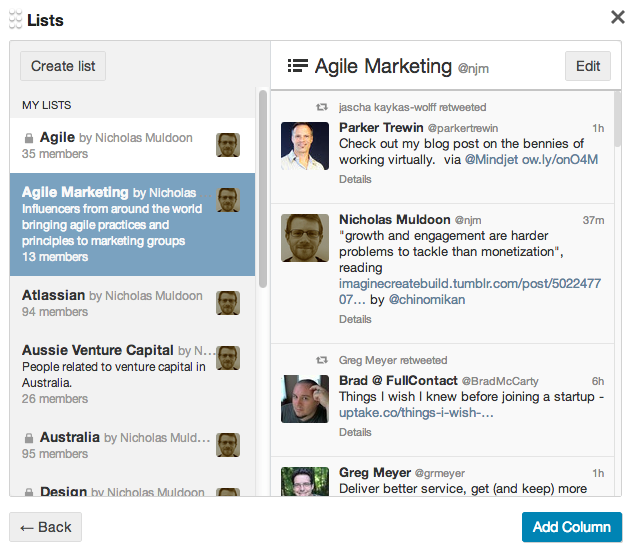Click the retweet icon above Parker Trewin's tweet
631x551 pixels.
click(322, 107)
